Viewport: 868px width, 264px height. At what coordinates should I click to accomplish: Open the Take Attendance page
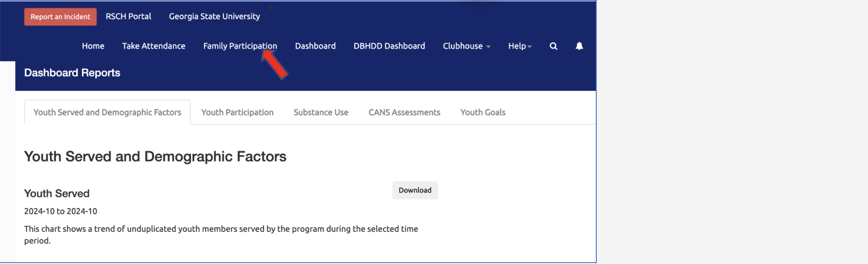coord(154,46)
